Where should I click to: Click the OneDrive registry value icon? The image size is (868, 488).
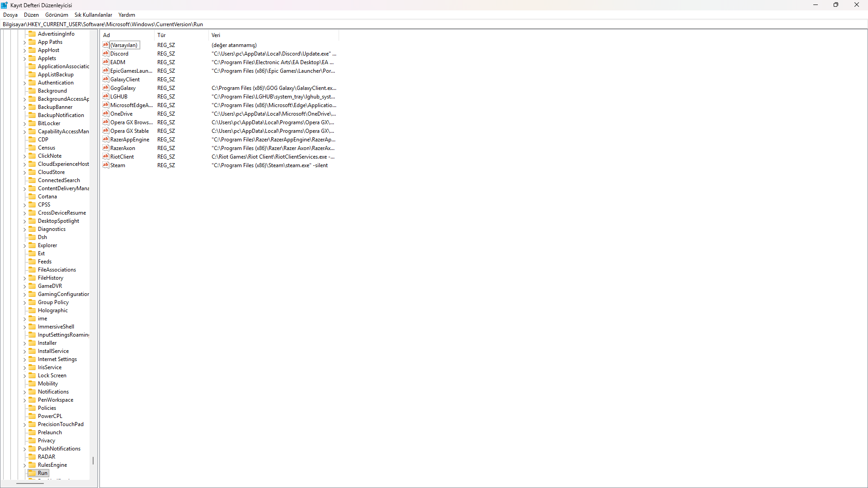click(106, 113)
